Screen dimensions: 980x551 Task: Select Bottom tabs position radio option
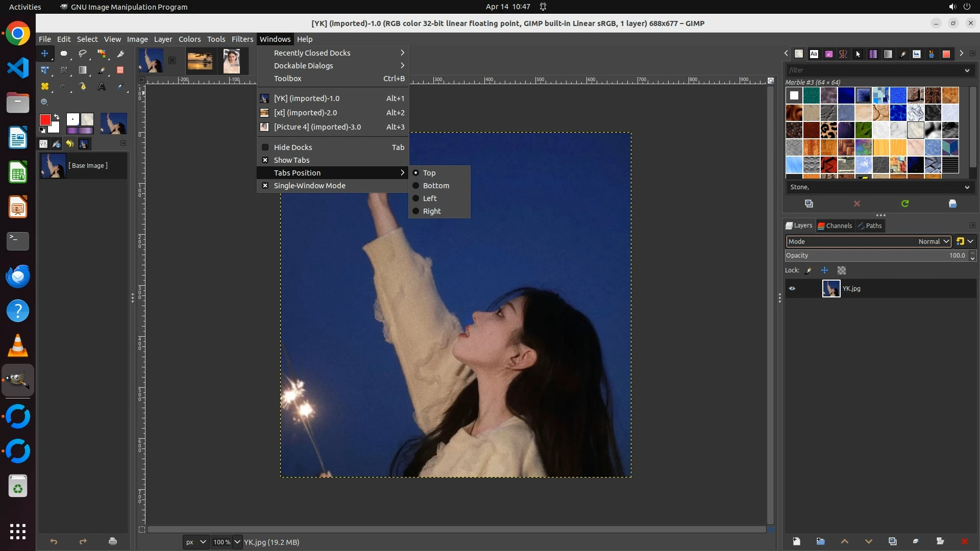point(435,186)
